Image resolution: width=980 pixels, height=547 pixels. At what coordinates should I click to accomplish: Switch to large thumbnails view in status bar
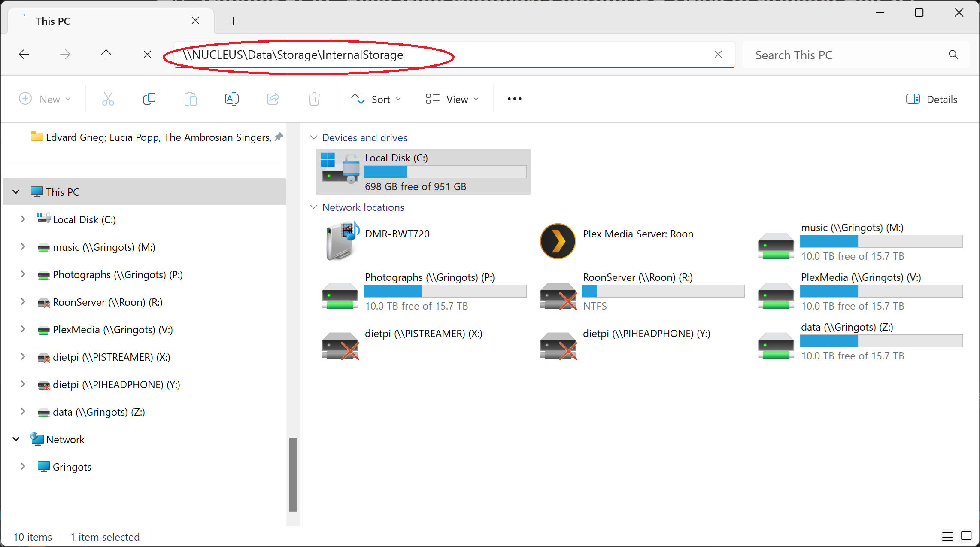pyautogui.click(x=966, y=536)
